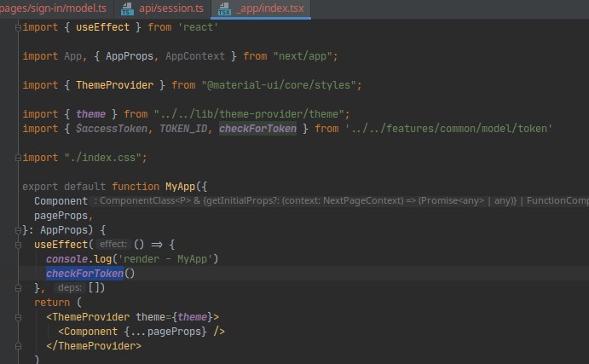Toggle the fold marker beside }: AppProps) {

18,230
